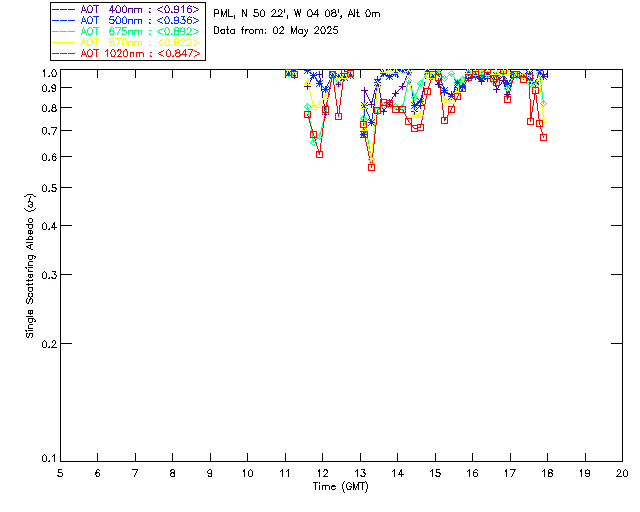
Task: Select the AOT 1020nm red legend entry
Action: [x=127, y=53]
